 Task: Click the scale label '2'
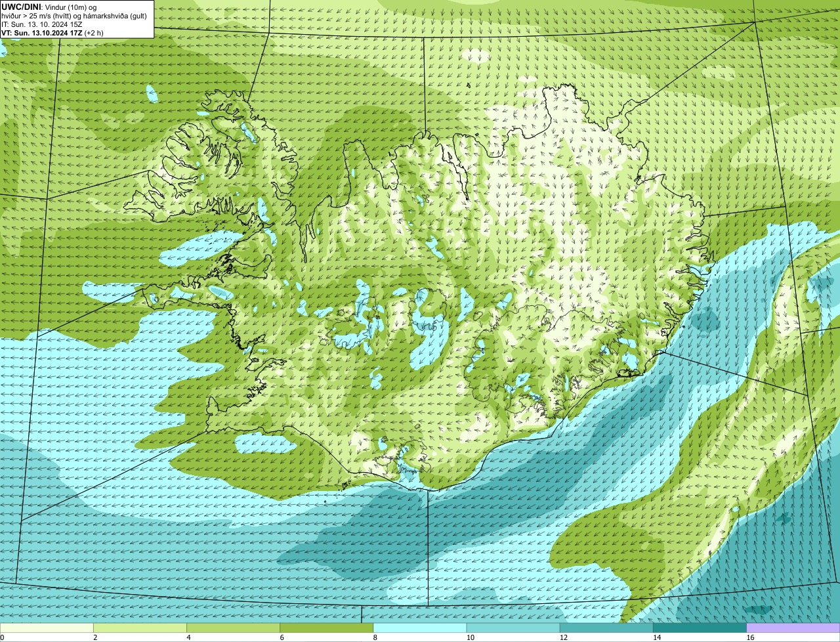click(x=95, y=637)
